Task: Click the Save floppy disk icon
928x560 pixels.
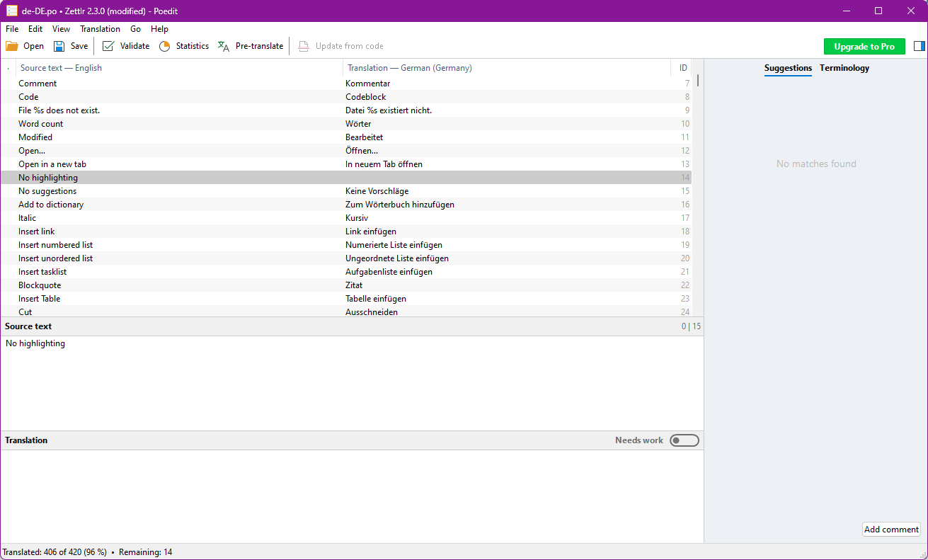Action: 59,46
